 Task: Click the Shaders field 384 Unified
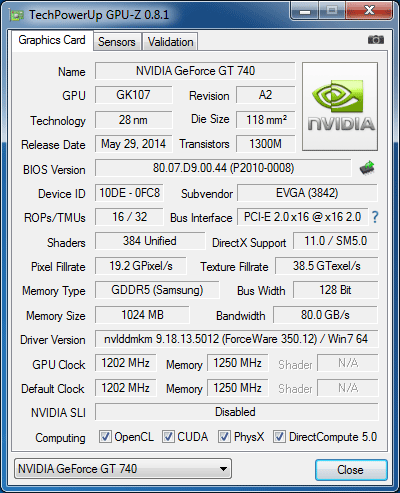click(150, 241)
